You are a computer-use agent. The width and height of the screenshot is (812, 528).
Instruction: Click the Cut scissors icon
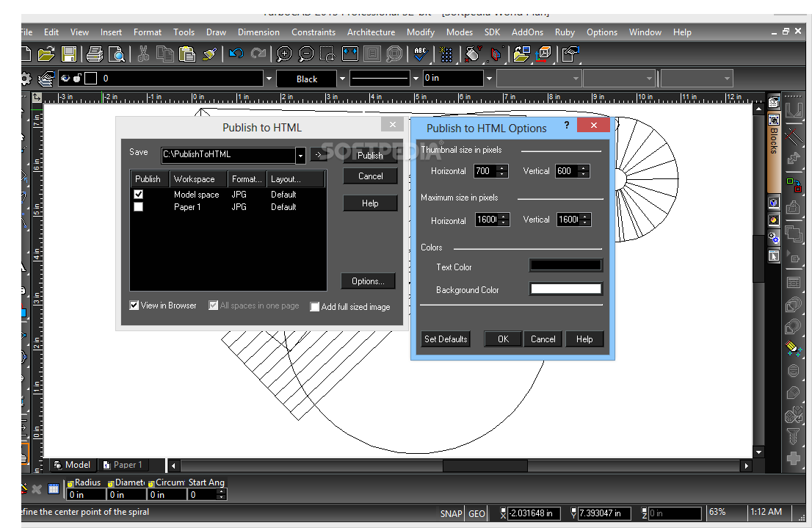[x=143, y=54]
